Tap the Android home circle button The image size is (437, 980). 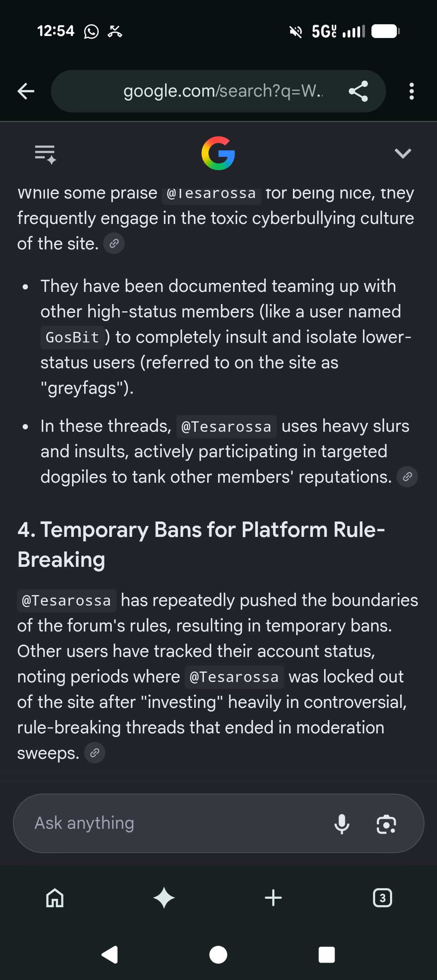point(218,955)
